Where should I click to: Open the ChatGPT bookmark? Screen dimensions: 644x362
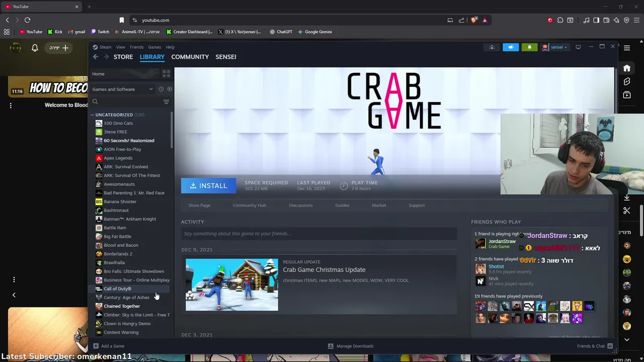pyautogui.click(x=281, y=32)
